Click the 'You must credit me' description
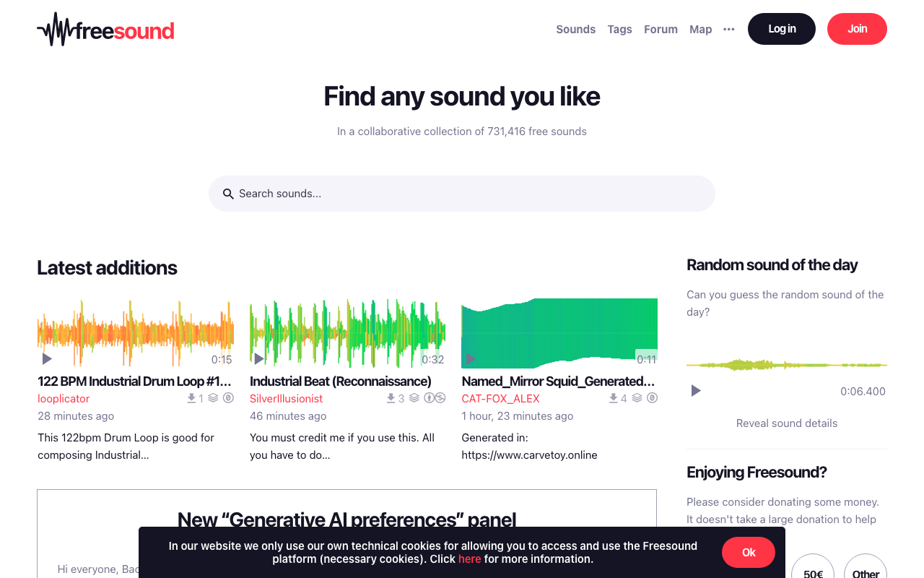Image resolution: width=924 pixels, height=578 pixels. click(342, 447)
